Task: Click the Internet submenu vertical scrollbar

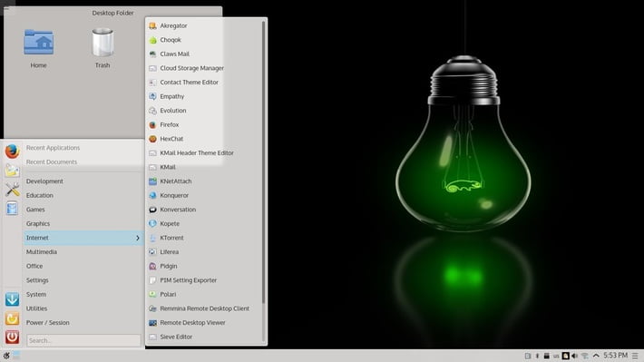Action: (x=263, y=162)
